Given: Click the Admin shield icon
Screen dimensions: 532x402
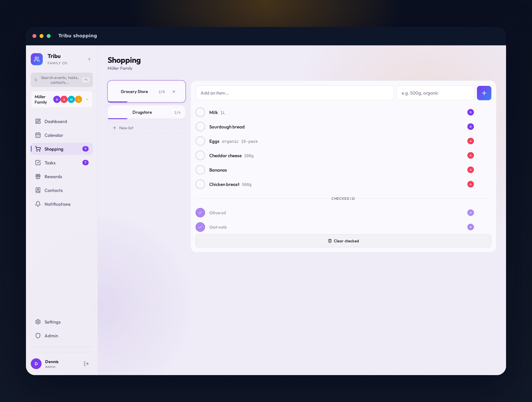Looking at the screenshot, I should coord(38,336).
